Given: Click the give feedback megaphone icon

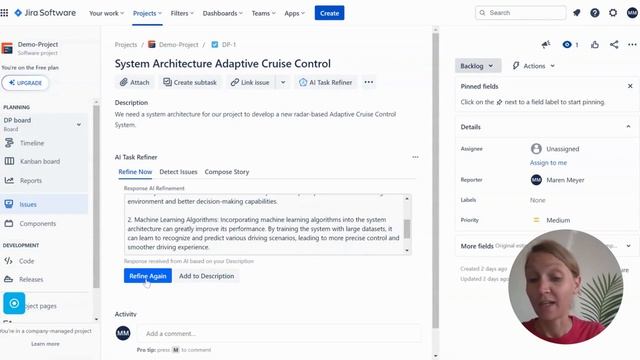Looking at the screenshot, I should point(546,44).
